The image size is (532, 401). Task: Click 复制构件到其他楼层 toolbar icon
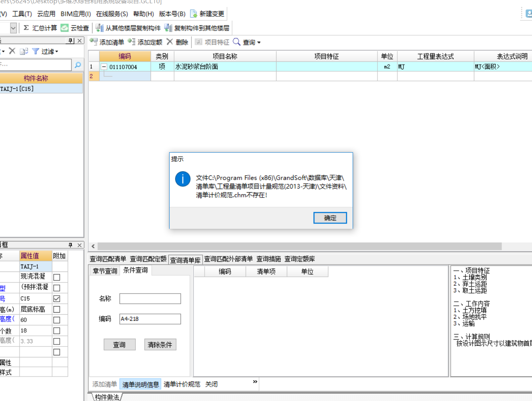168,28
